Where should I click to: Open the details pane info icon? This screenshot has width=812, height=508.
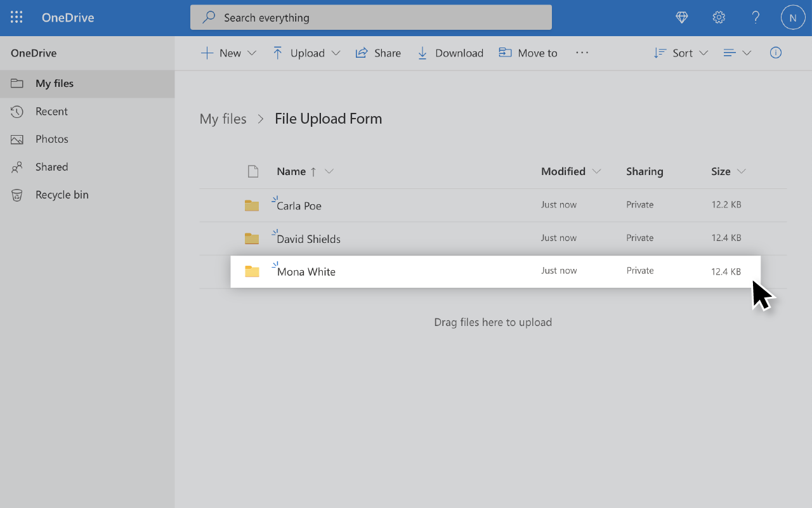tap(775, 53)
